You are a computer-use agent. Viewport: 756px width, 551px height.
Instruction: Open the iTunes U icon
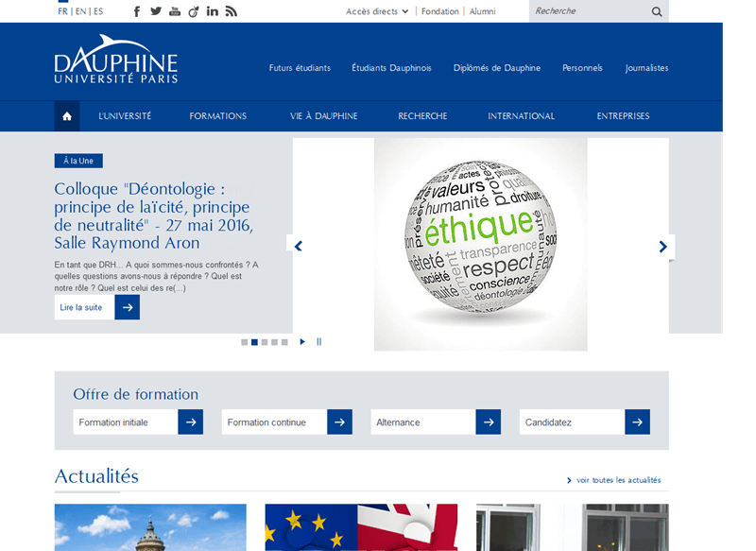click(x=194, y=11)
